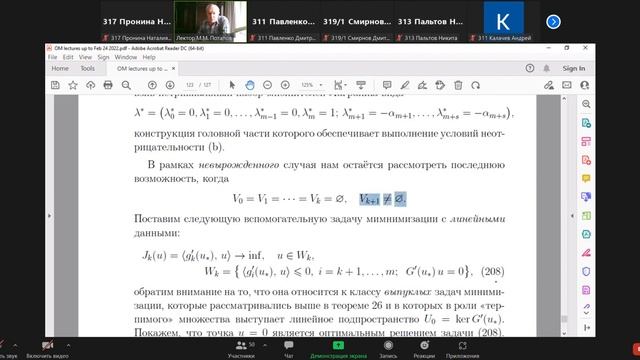640x360 pixels.
Task: Open the Sign document tool
Action: coord(422,85)
